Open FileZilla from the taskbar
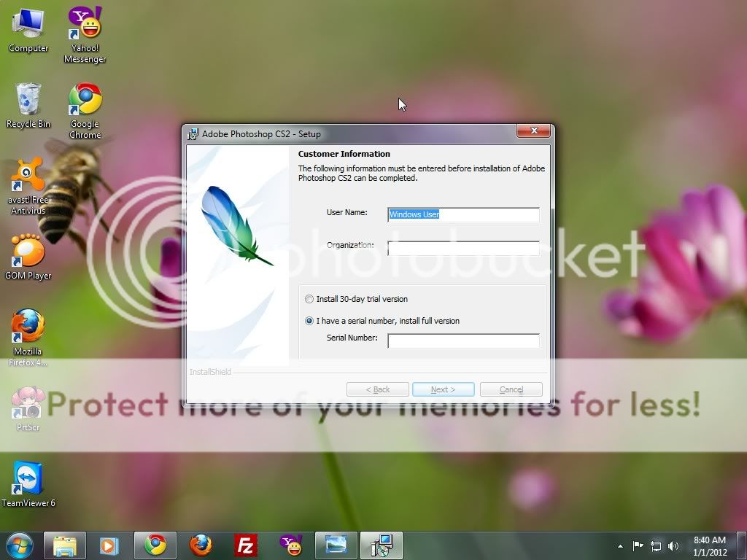 click(x=246, y=545)
